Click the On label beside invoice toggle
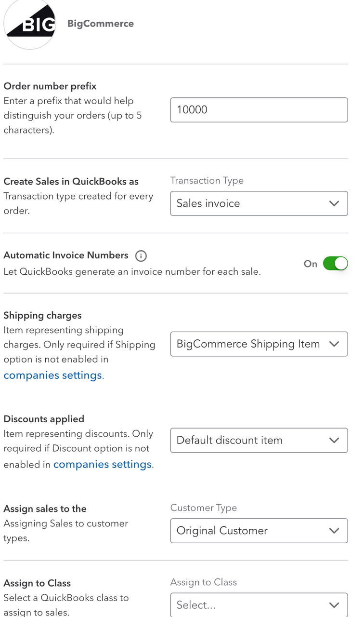This screenshot has width=364, height=617. click(x=311, y=264)
